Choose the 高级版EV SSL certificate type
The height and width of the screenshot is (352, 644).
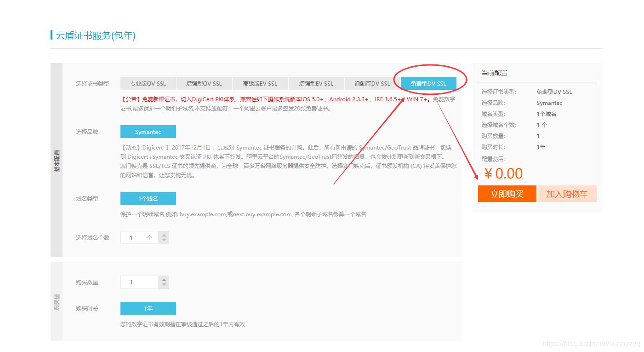coord(260,83)
